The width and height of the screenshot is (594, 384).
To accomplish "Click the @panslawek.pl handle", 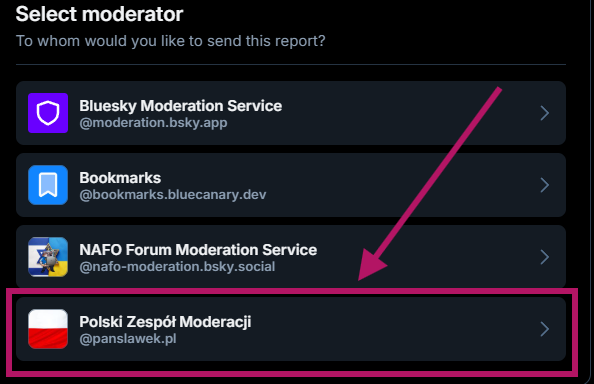I will [x=128, y=339].
